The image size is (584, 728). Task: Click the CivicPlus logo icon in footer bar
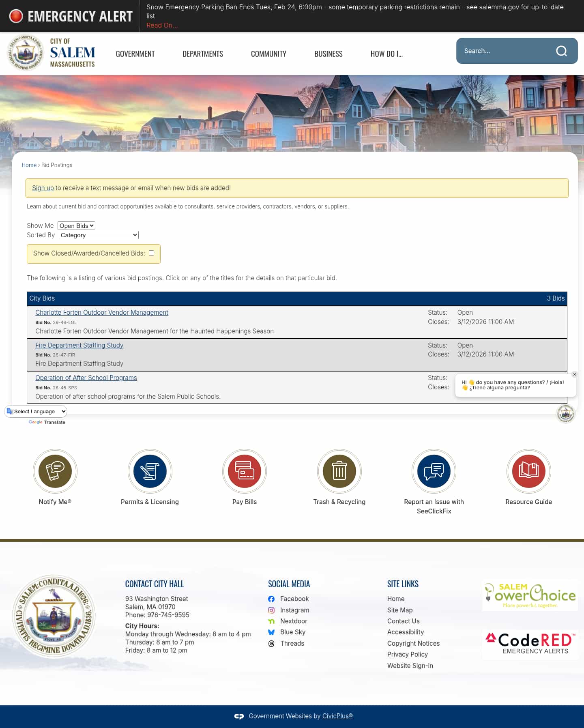[239, 716]
